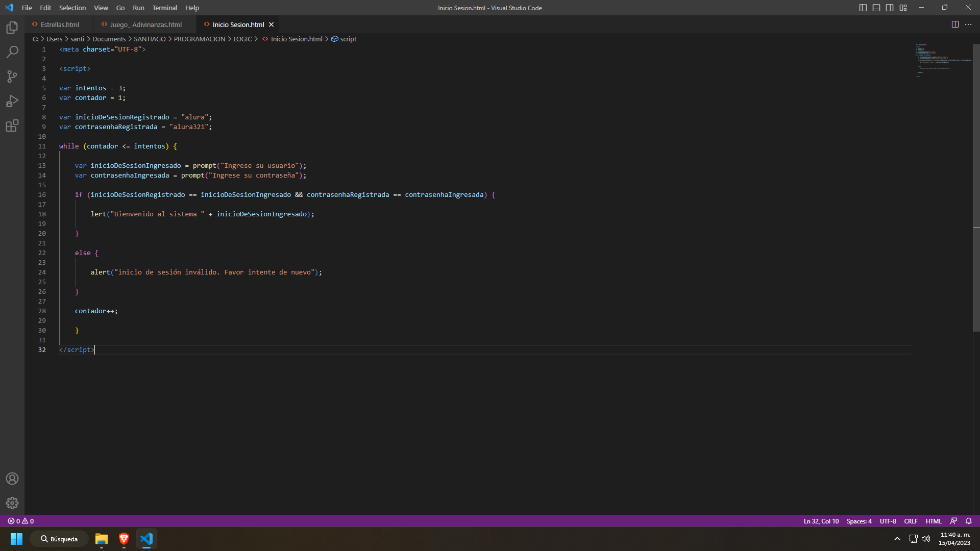Viewport: 980px width, 551px height.
Task: Click the editor vertical scrollbar
Action: tap(976, 188)
